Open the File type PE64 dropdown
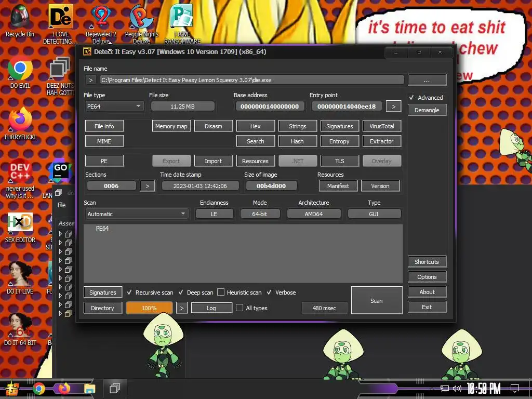532x399 pixels. click(114, 106)
